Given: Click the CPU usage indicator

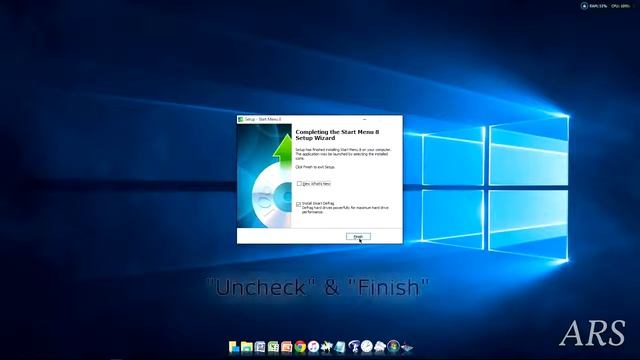Looking at the screenshot, I should tap(620, 6).
